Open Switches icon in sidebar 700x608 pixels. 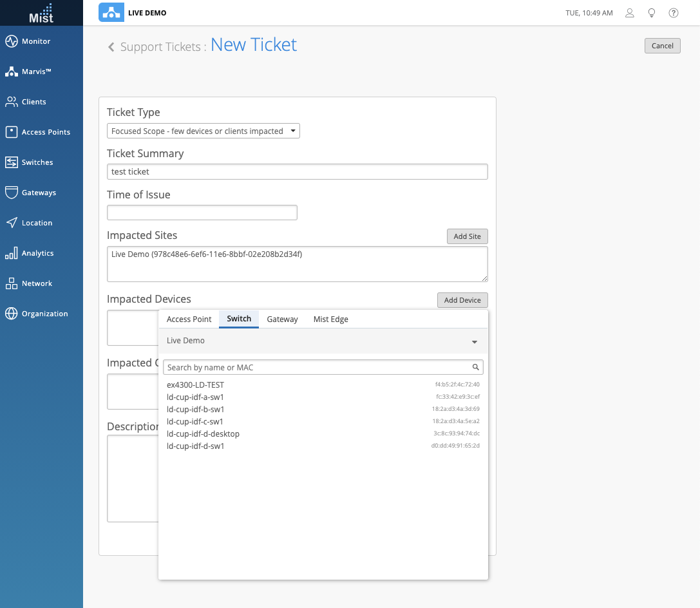click(12, 162)
